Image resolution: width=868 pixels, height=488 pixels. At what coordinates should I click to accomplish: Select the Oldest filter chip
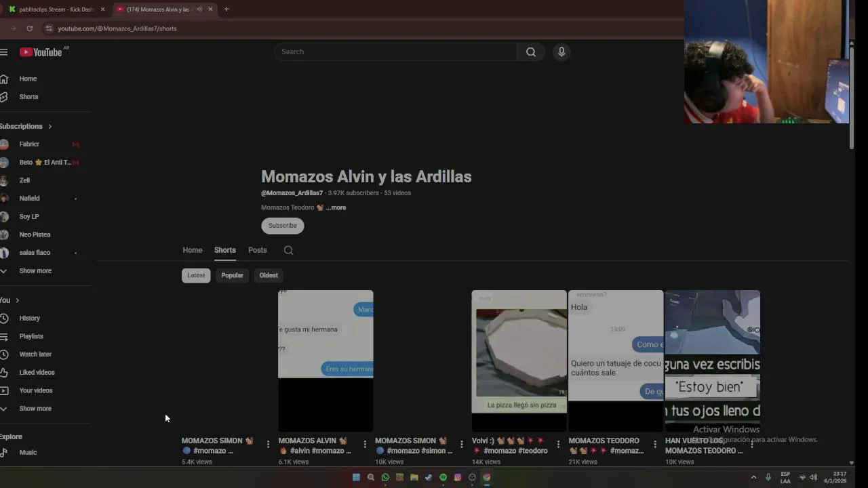[269, 275]
